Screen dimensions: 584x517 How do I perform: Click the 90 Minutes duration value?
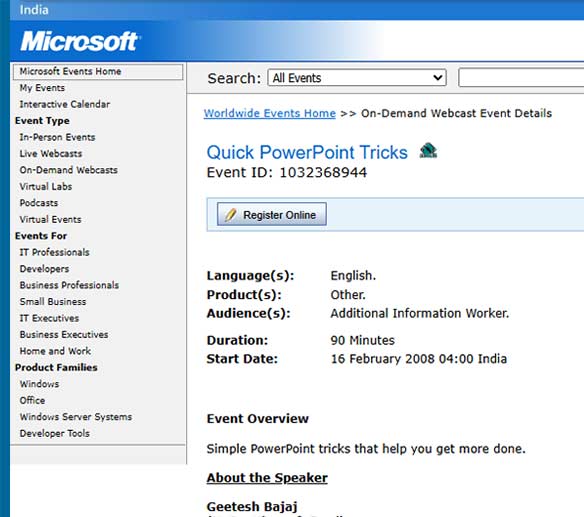pos(362,340)
